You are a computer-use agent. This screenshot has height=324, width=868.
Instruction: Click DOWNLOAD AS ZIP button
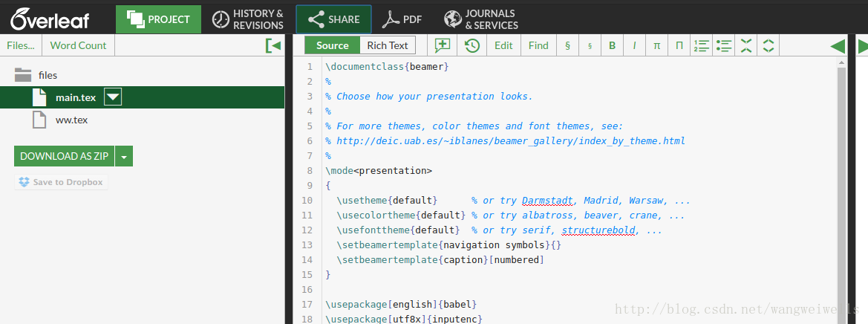(x=64, y=156)
